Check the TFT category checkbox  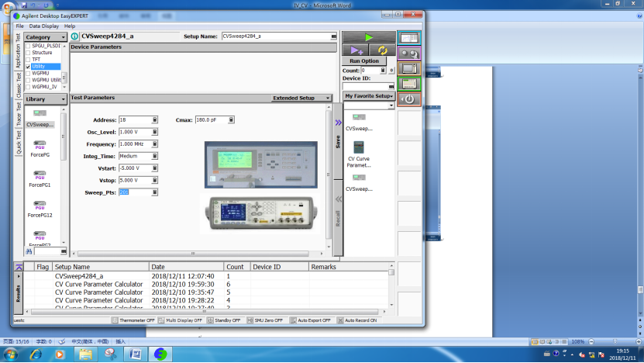tap(28, 60)
